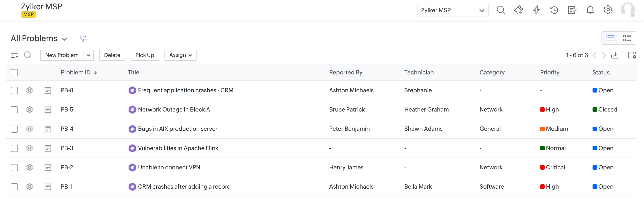Expand the All Problems view dropdown
This screenshot has width=644, height=198.
(x=64, y=39)
